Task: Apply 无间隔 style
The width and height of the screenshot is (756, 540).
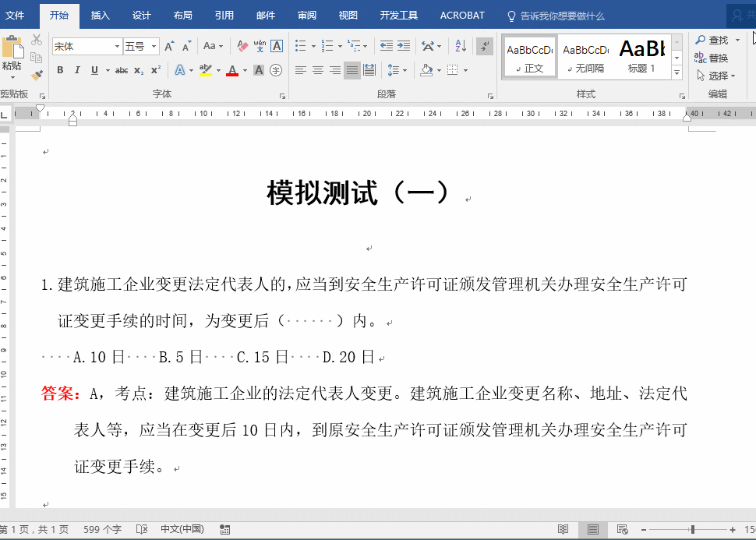Action: 586,56
